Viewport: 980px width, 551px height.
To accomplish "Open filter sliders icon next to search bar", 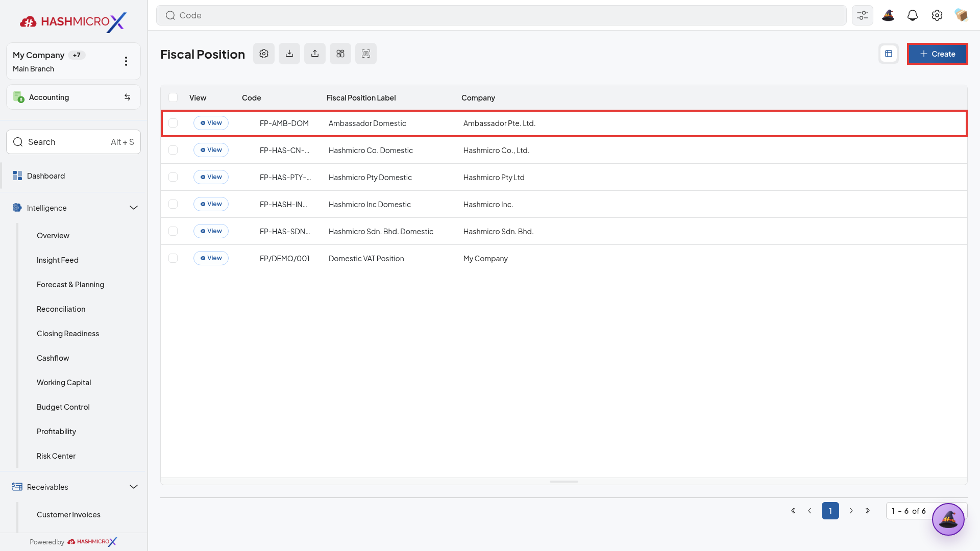I will [863, 15].
